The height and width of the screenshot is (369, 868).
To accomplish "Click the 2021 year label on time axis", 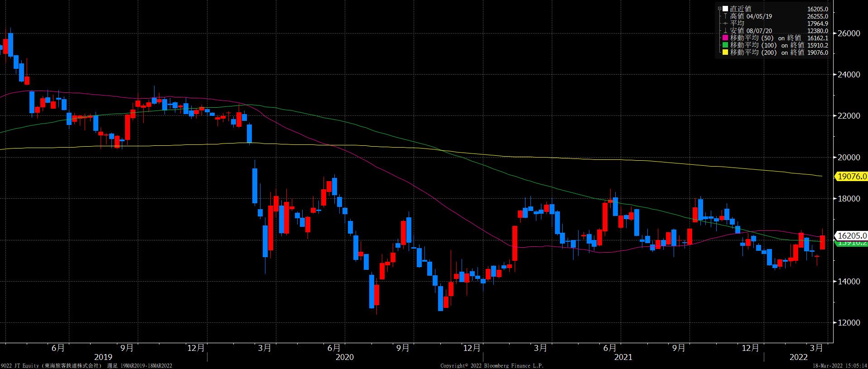I will (x=623, y=357).
